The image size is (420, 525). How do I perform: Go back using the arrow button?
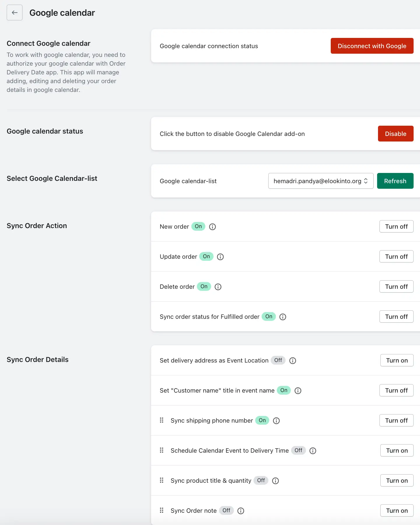15,13
